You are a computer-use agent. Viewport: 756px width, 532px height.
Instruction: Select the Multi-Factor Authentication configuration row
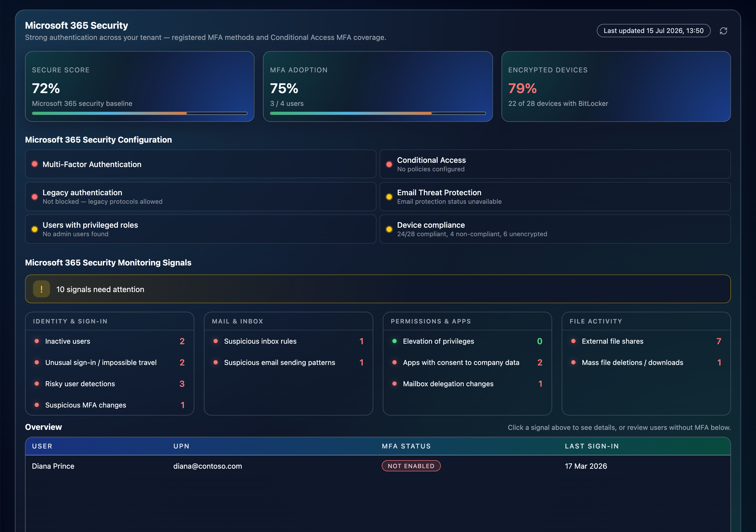[200, 164]
